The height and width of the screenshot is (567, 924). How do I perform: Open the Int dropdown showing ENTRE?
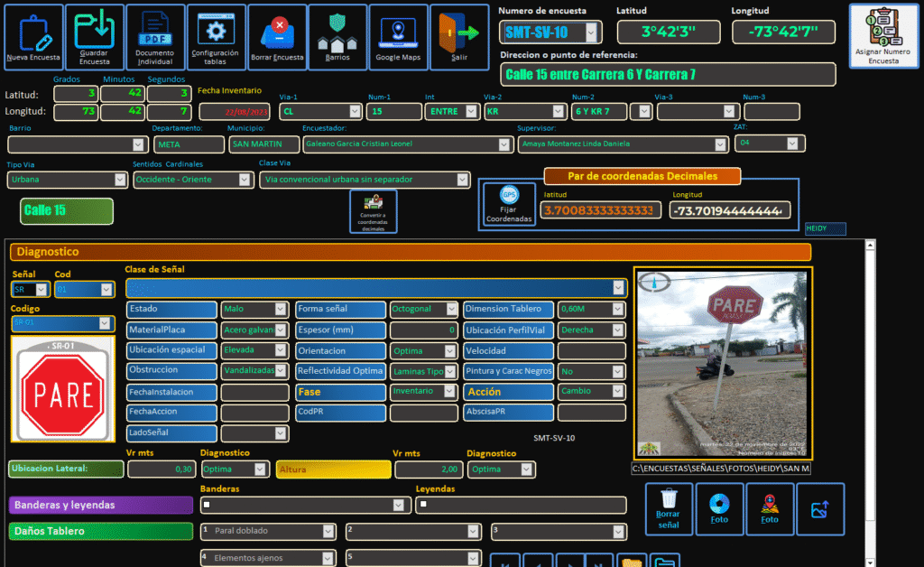(471, 111)
